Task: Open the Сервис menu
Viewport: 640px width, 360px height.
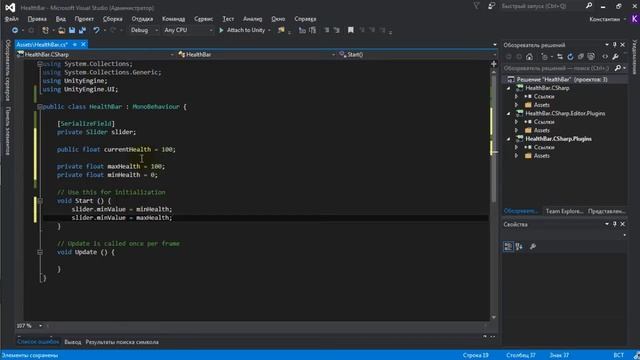Action: click(203, 19)
